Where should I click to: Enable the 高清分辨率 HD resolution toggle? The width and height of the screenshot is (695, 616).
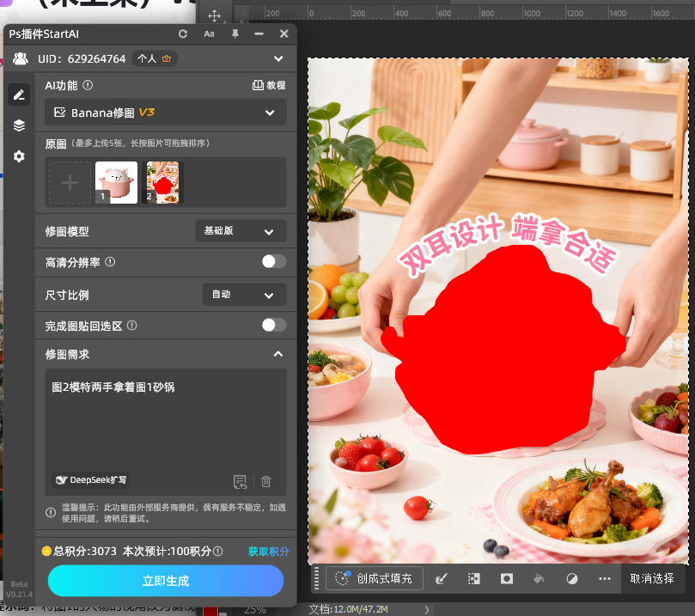274,260
